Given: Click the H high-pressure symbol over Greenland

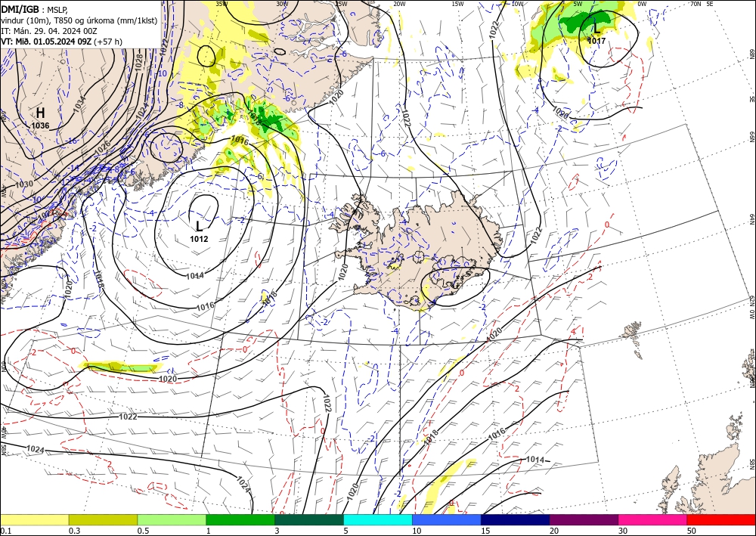Looking at the screenshot, I should 41,113.
